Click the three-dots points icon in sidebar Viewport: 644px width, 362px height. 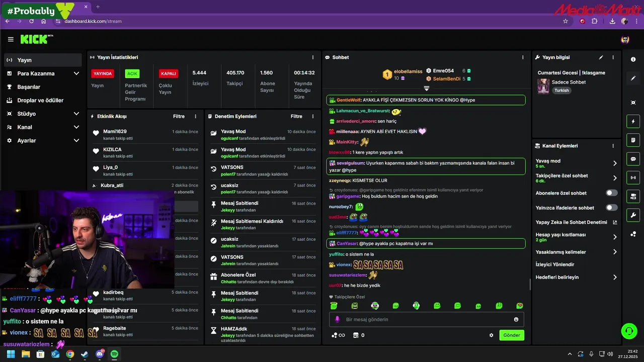coord(633,234)
